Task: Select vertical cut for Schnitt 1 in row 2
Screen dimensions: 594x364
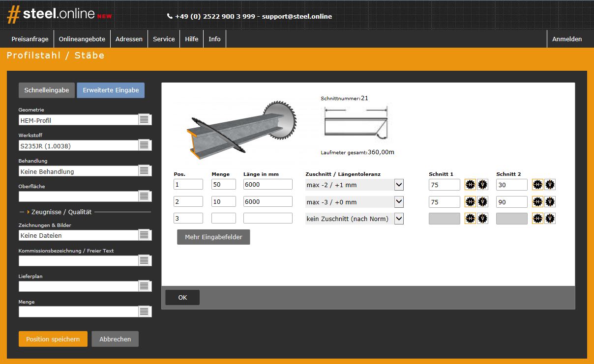Action: (x=482, y=202)
